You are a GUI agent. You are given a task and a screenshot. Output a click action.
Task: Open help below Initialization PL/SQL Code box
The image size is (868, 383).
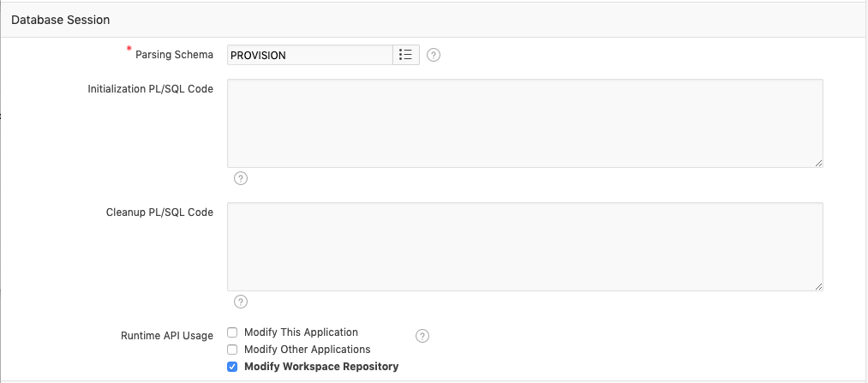pos(241,178)
